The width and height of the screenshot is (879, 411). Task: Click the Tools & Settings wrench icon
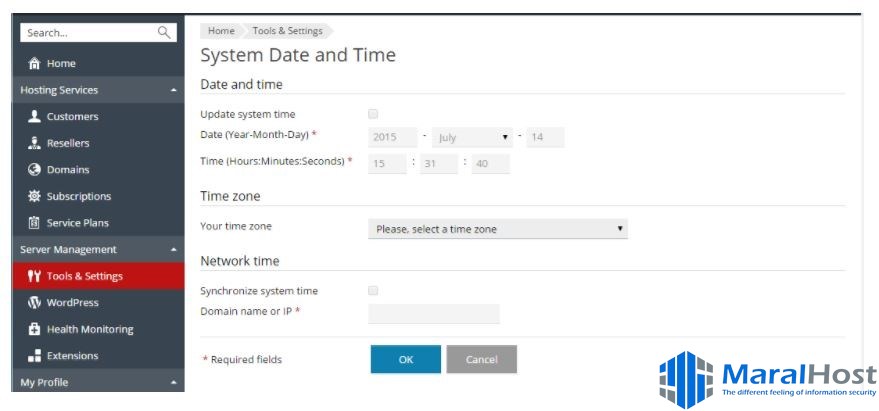(x=35, y=276)
